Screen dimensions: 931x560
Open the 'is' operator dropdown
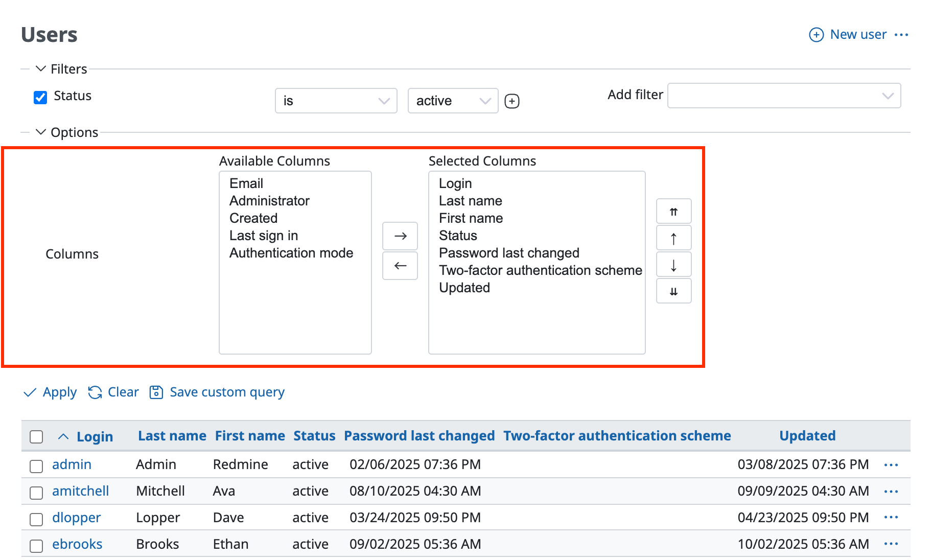tap(336, 101)
